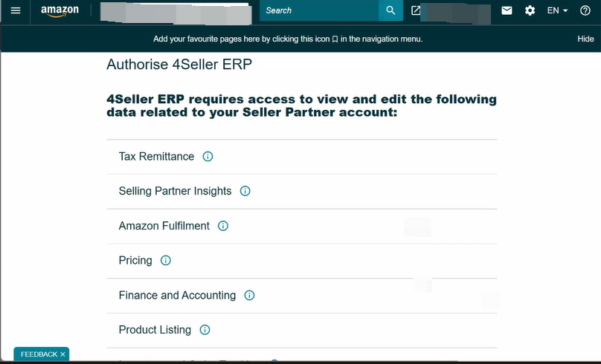Open the help question mark icon

585,10
